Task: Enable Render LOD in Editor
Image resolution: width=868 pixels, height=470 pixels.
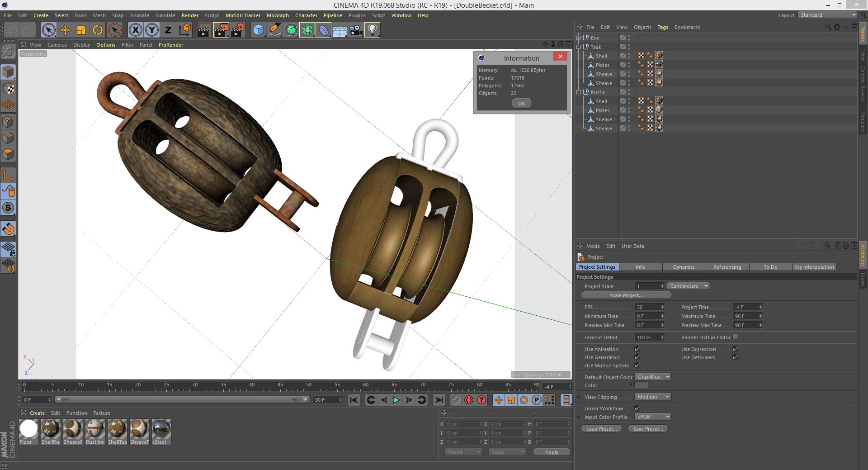Action: point(735,337)
